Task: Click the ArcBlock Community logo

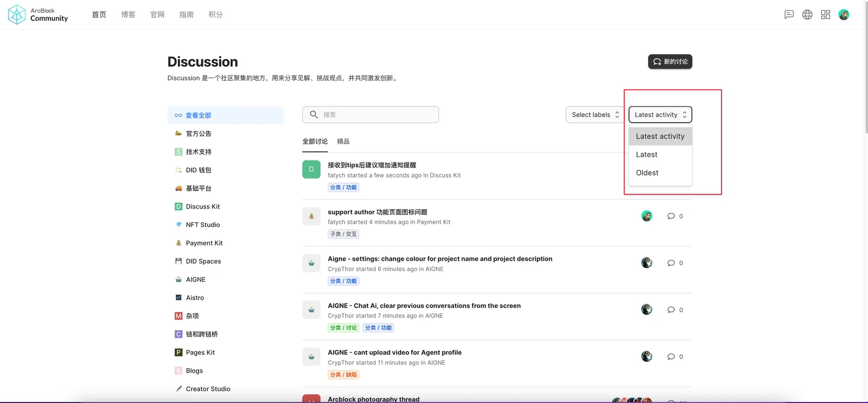Action: [x=38, y=15]
